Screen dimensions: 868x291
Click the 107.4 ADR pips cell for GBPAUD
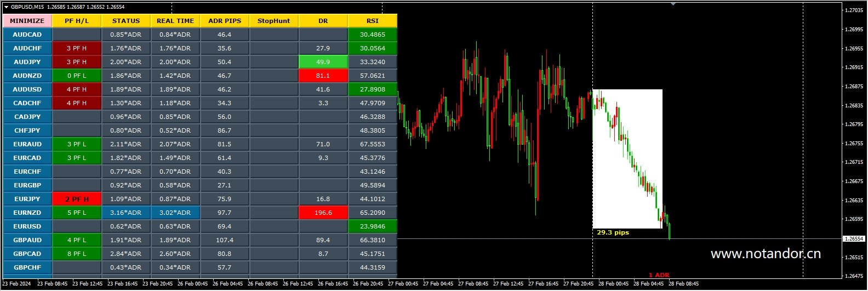pyautogui.click(x=225, y=240)
